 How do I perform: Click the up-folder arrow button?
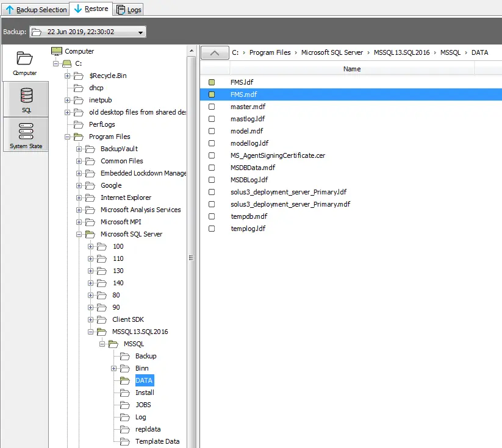point(214,53)
